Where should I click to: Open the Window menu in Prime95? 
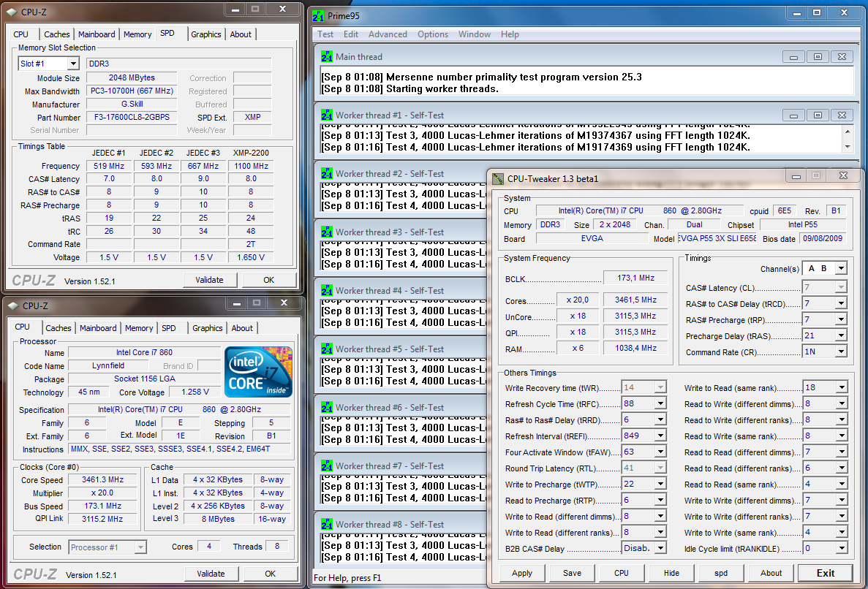point(475,34)
